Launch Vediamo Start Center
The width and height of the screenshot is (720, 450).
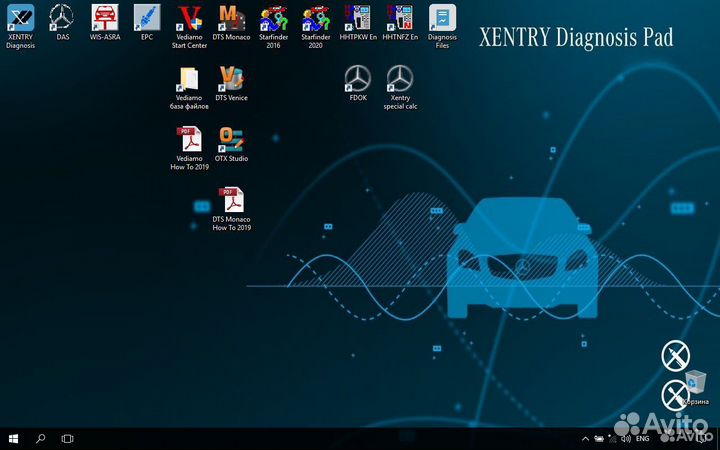[189, 27]
